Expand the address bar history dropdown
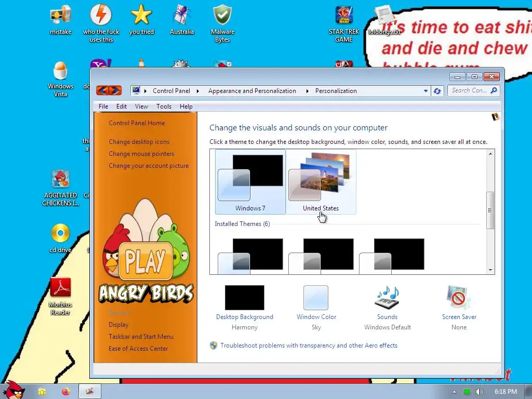This screenshot has height=399, width=532. pos(425,91)
